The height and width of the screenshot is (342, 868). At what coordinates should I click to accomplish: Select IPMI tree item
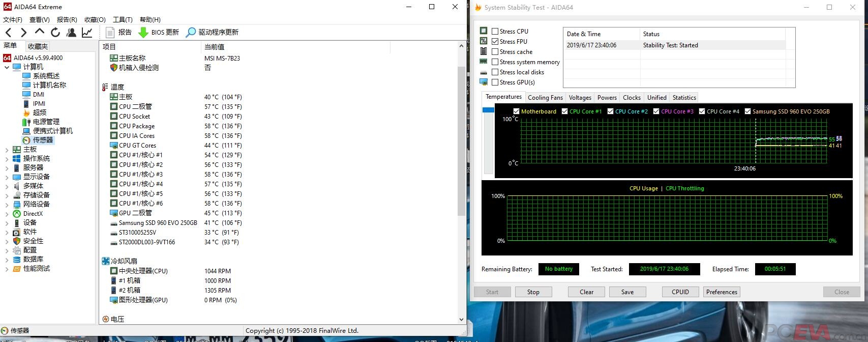point(39,103)
